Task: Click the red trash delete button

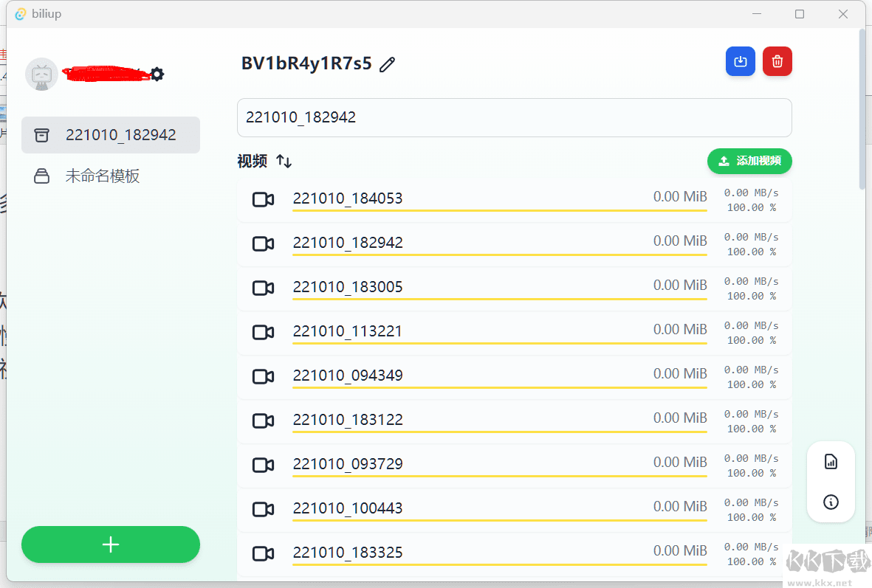Action: point(777,61)
